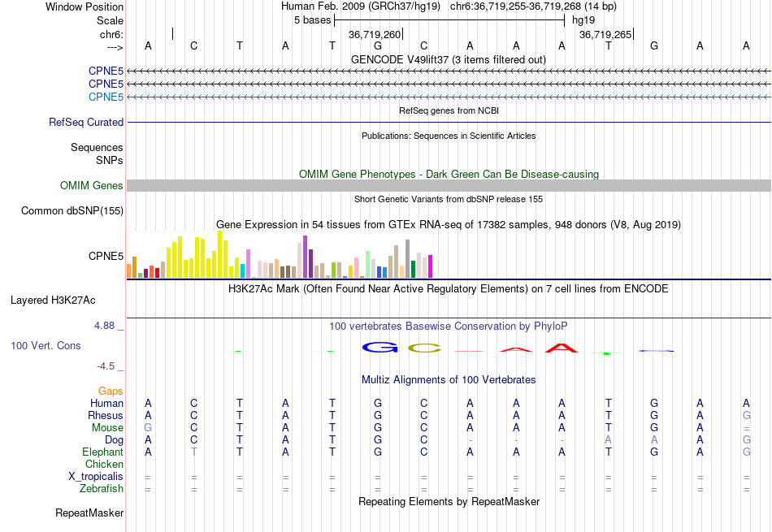Click the Human alignment row label
This screenshot has height=532, width=772.
click(x=106, y=403)
